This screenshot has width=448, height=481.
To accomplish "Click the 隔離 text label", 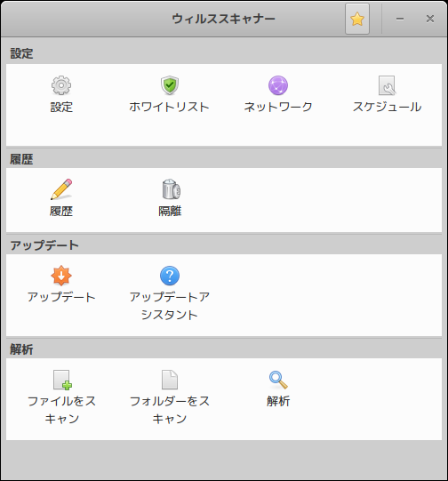I will 170,211.
